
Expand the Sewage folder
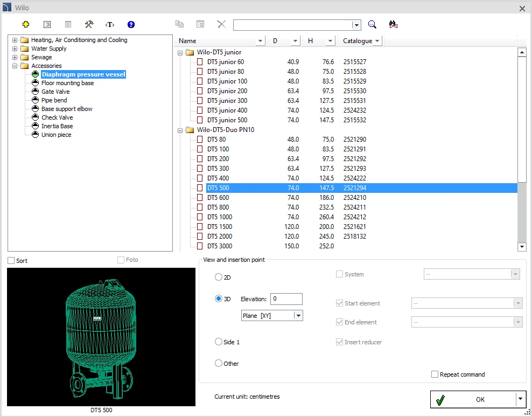click(15, 58)
